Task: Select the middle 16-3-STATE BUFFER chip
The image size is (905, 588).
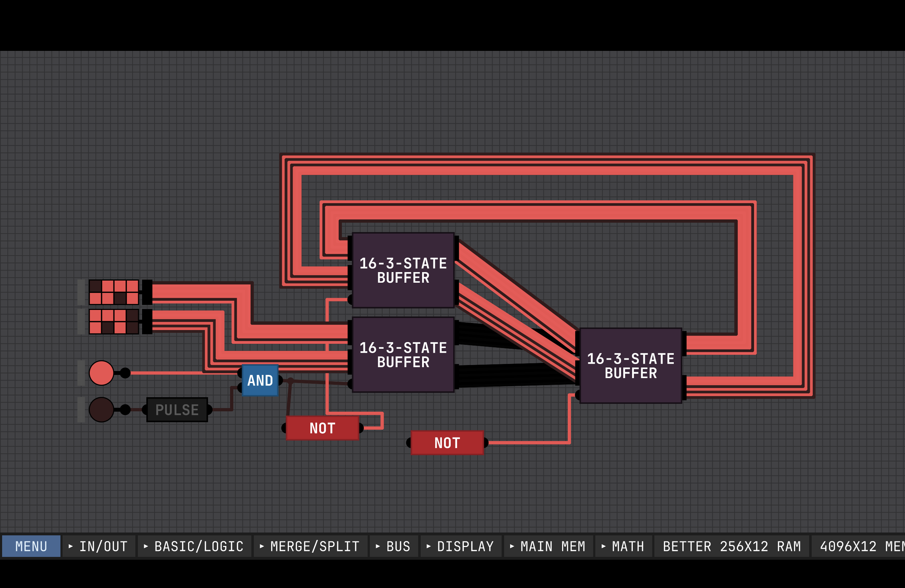Action: 403,355
